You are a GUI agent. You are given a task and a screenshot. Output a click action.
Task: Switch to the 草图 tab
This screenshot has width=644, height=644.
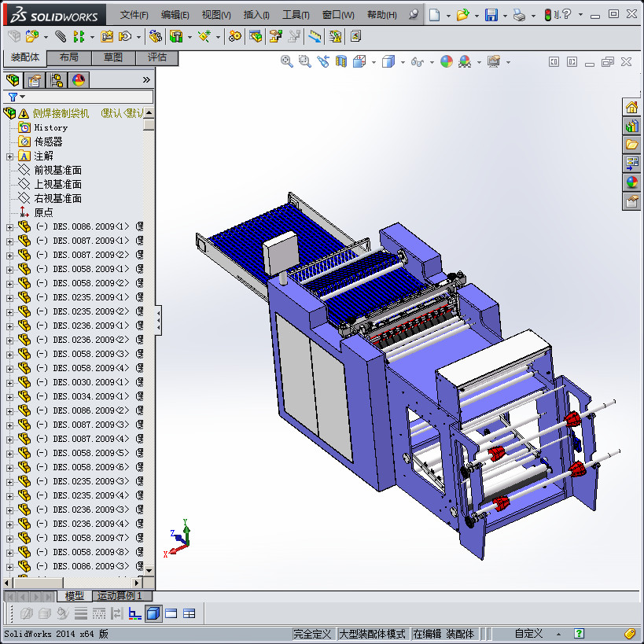click(113, 57)
